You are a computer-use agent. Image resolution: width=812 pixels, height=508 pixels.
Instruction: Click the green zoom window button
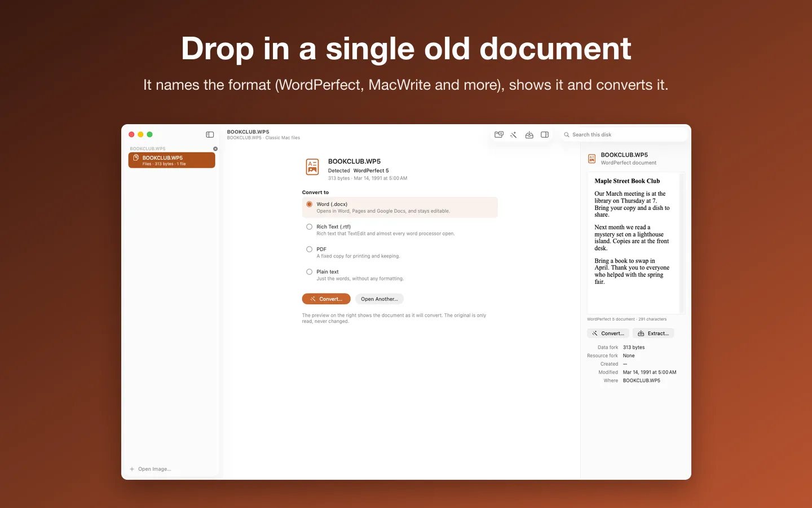click(149, 134)
